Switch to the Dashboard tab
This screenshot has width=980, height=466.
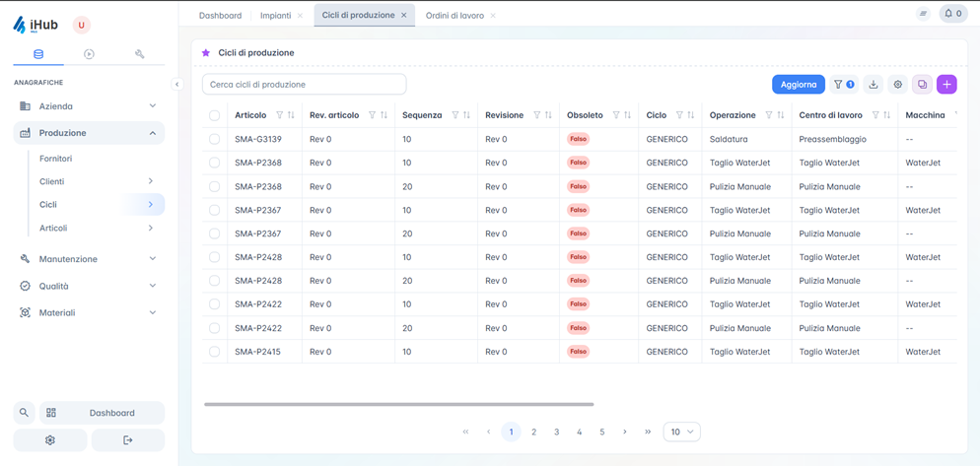coord(220,16)
